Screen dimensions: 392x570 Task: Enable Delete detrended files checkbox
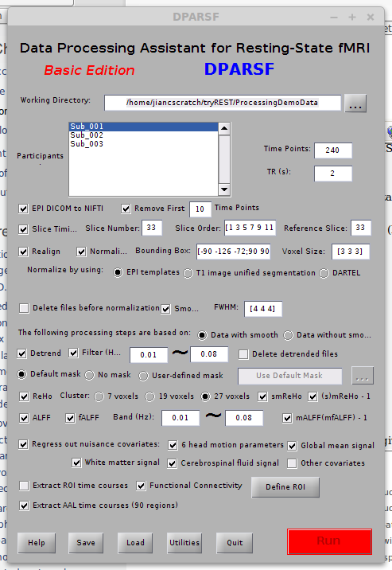(243, 354)
